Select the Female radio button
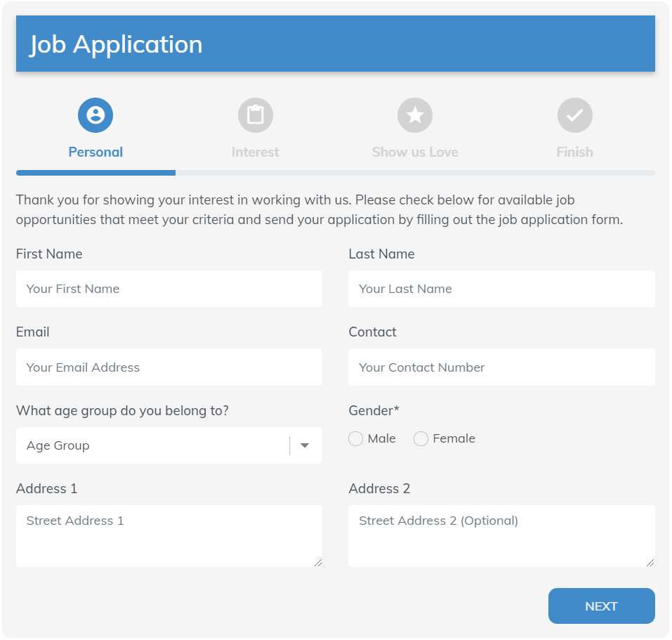Screen dimensions: 672x640 click(x=421, y=438)
